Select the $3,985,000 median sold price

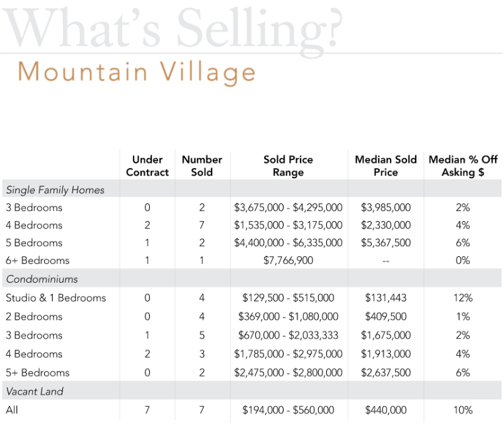tap(386, 207)
